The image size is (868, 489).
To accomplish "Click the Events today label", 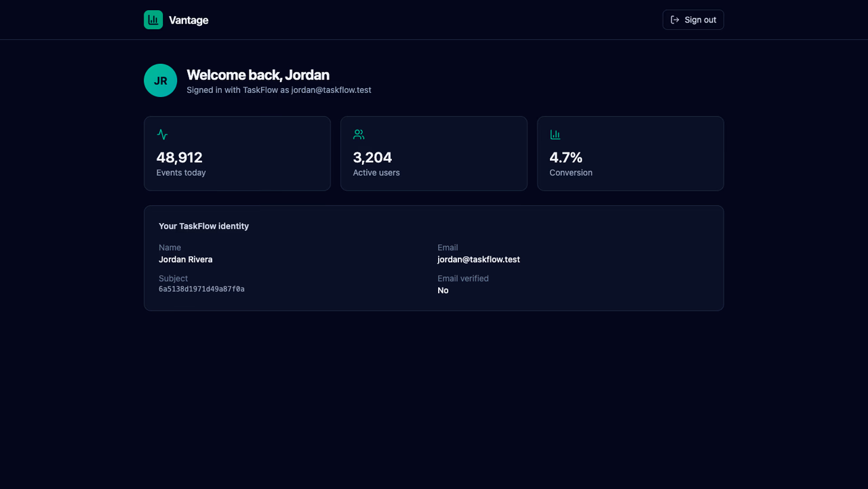I will (181, 173).
